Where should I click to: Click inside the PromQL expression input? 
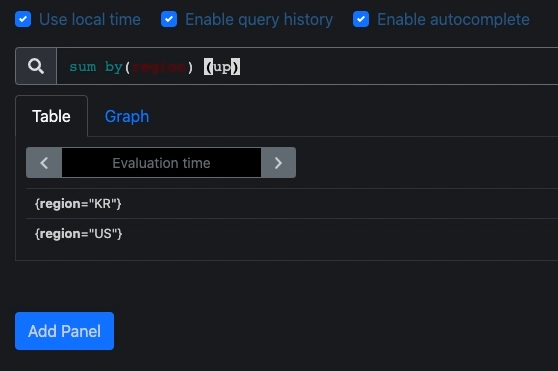tap(307, 66)
